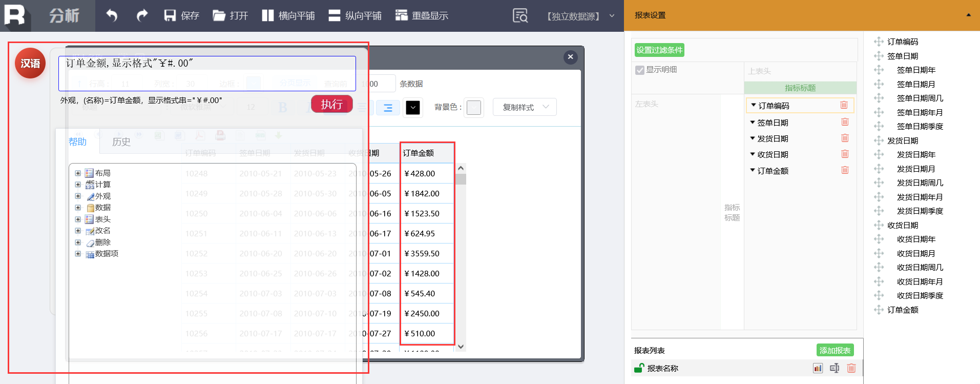Screen dimensions: 980x384
Task: Open the 复制样式 dropdown
Action: coord(525,107)
